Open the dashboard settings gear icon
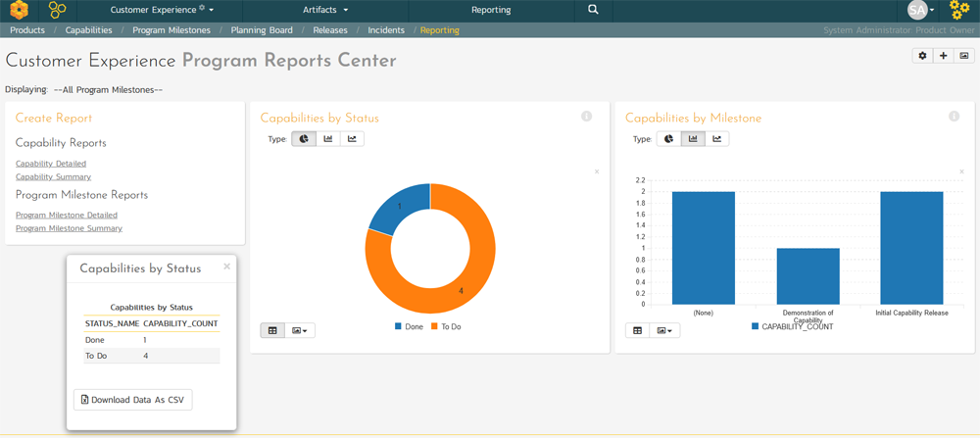 (922, 56)
